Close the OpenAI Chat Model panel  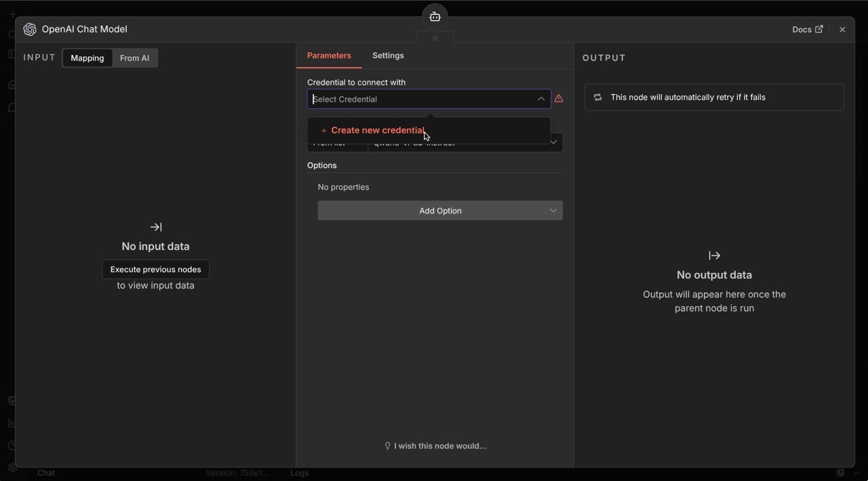point(842,30)
